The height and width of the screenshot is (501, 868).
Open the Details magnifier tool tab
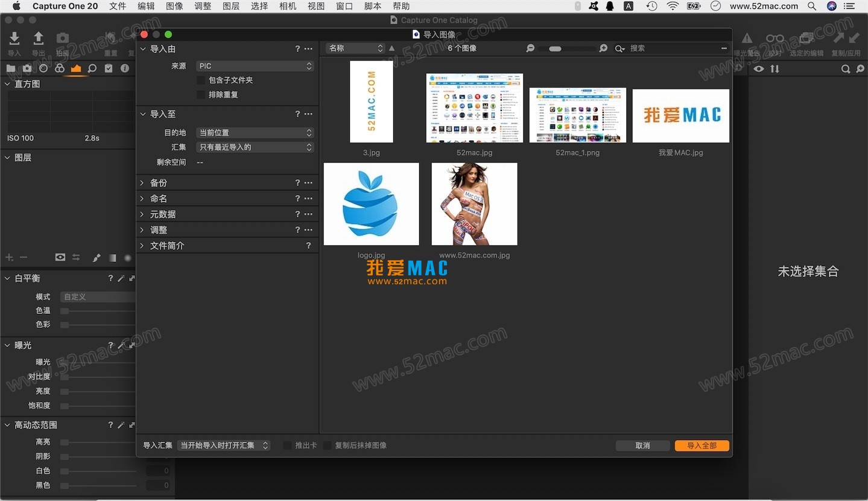(x=92, y=68)
